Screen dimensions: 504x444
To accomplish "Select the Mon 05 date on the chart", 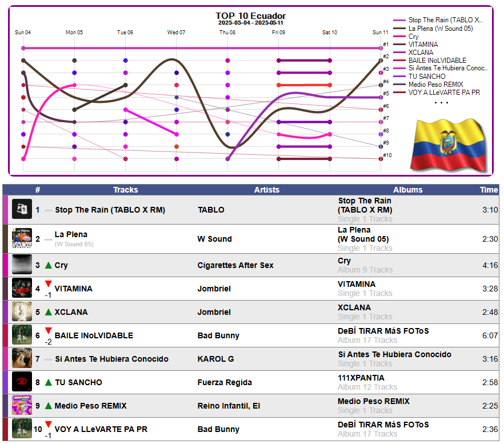I will 74,33.
